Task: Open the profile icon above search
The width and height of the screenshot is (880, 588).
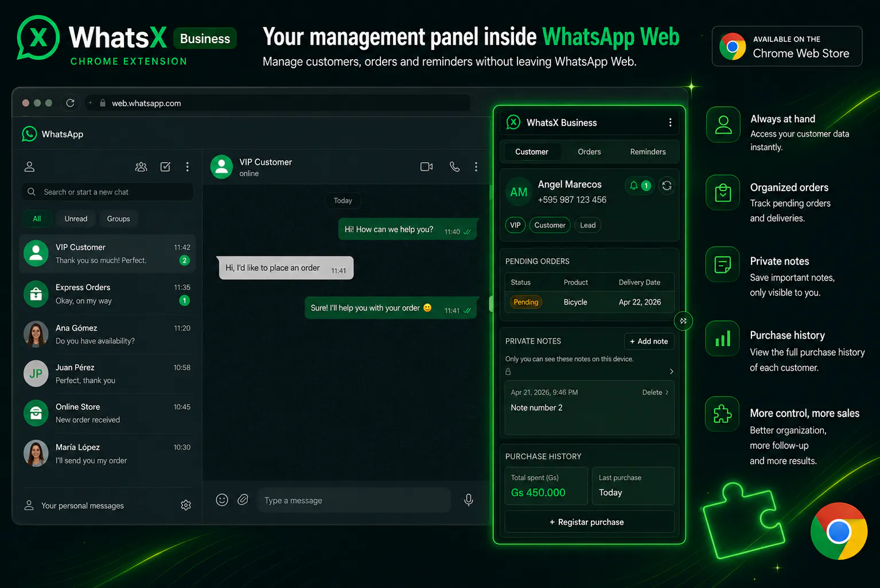Action: pyautogui.click(x=30, y=167)
